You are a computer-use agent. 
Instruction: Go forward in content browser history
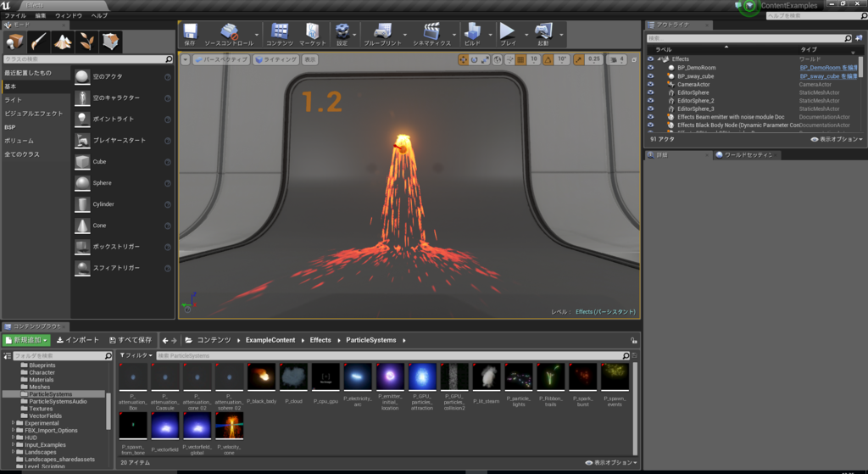point(174,340)
